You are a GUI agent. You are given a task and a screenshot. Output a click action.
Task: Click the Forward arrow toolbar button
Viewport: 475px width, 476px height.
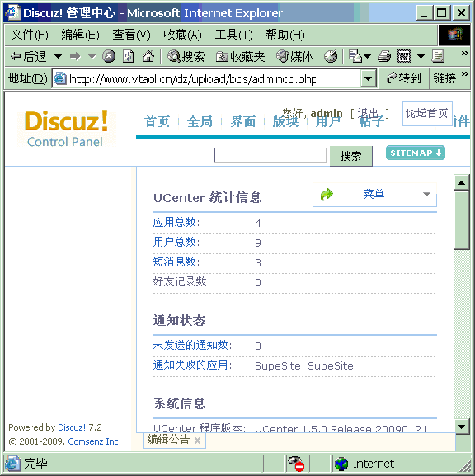point(75,56)
